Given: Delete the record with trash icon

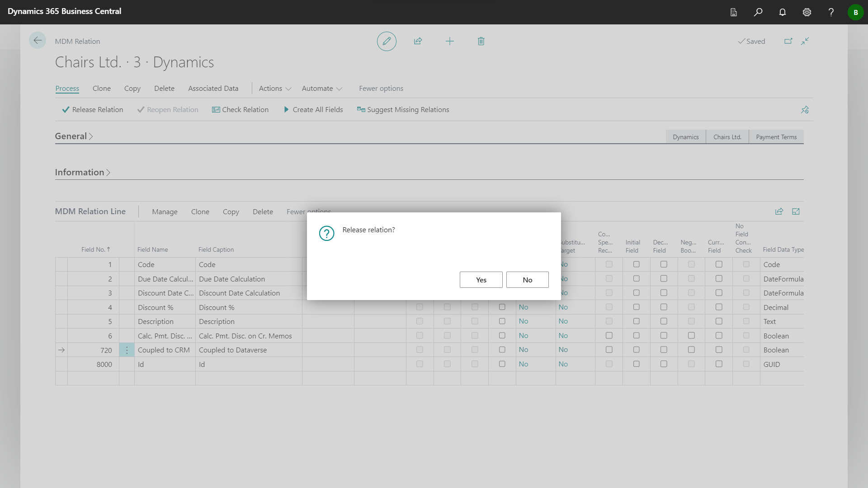Looking at the screenshot, I should tap(481, 41).
